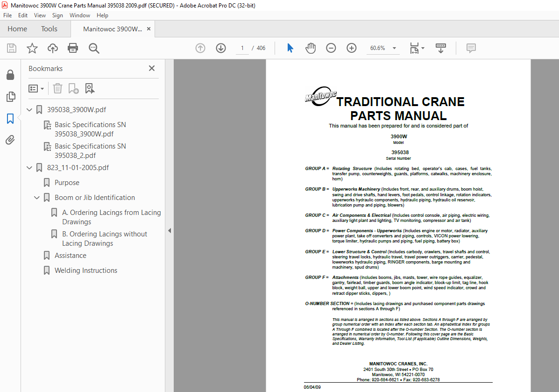Click the Save file icon
Screen dimensions: 559x392
[x=12, y=48]
